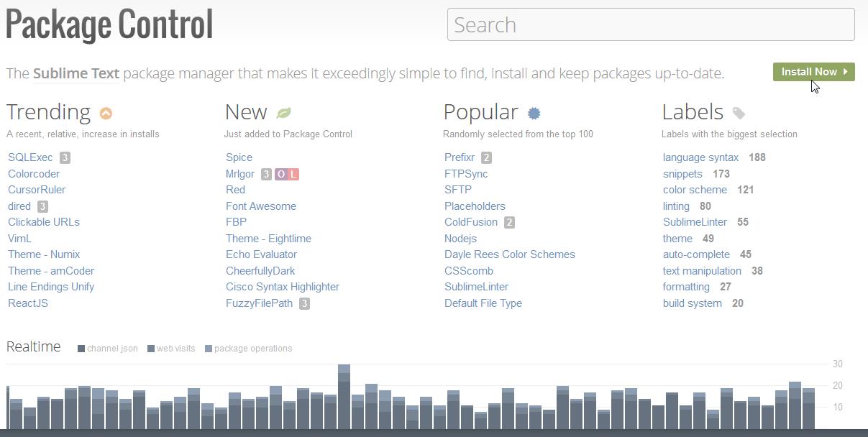This screenshot has width=868, height=437.
Task: Follow the Sublime Text link
Action: pyautogui.click(x=76, y=73)
